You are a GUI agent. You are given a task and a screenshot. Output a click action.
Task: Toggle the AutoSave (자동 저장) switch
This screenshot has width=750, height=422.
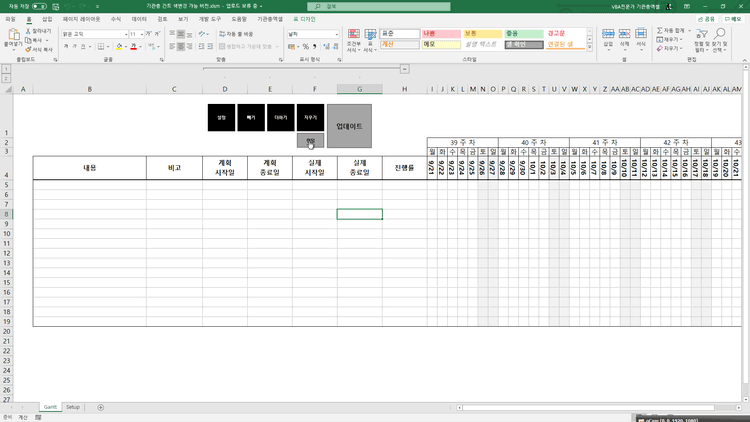(39, 7)
